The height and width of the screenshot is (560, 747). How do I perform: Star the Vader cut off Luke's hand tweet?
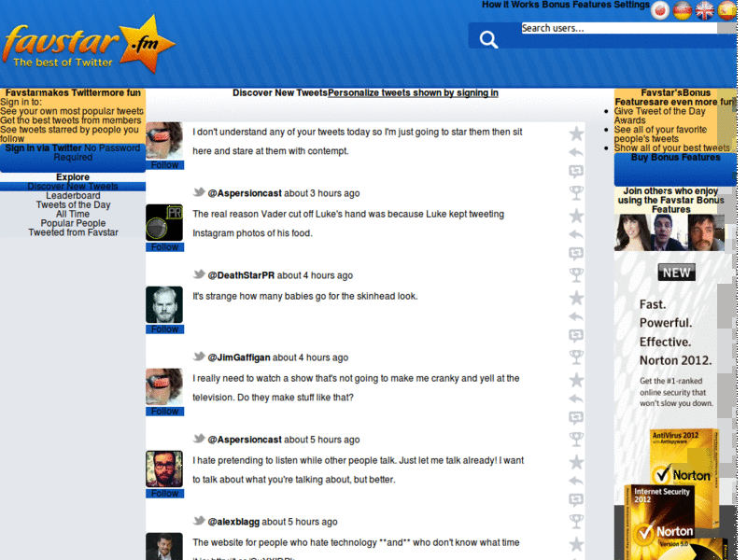(576, 216)
